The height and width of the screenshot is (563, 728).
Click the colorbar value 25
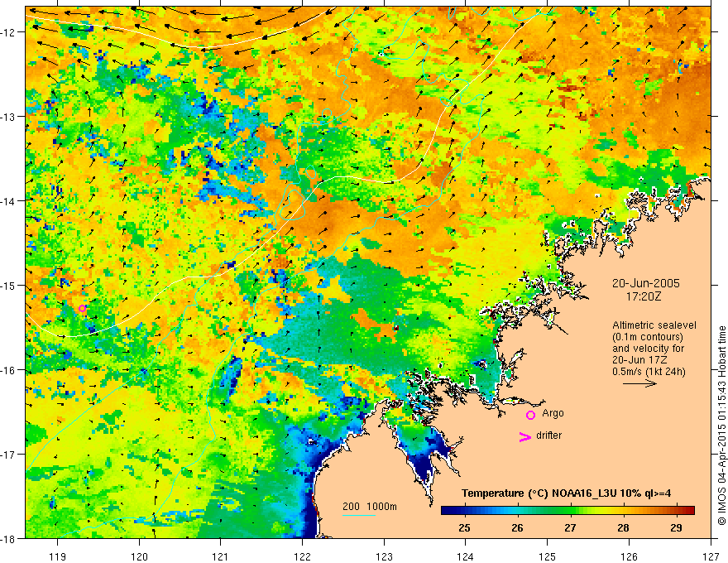pos(464,527)
